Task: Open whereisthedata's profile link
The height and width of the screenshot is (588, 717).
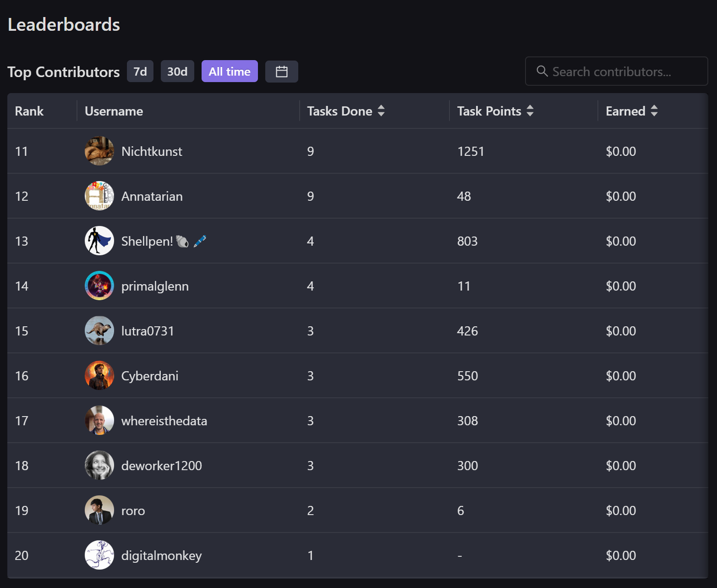Action: [x=164, y=421]
